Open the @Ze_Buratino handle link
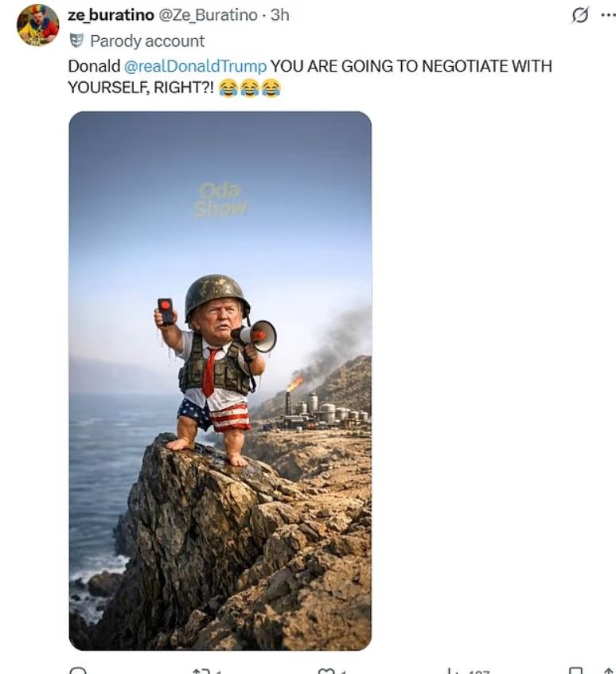This screenshot has height=674, width=616. (209, 15)
